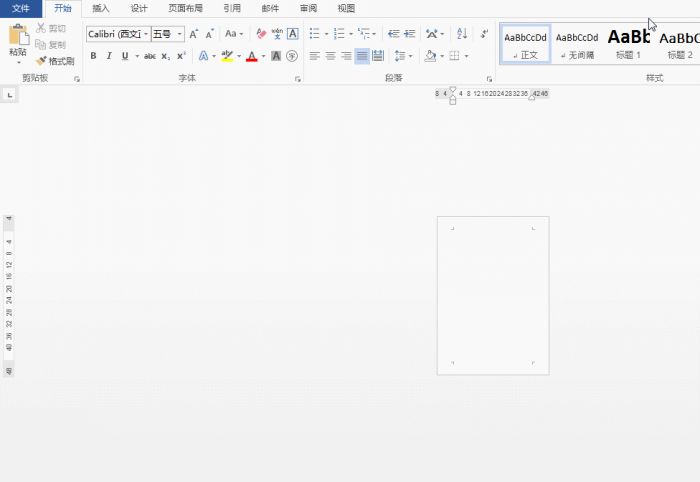Click the Decrease Indent icon
The image size is (700, 482).
point(392,33)
